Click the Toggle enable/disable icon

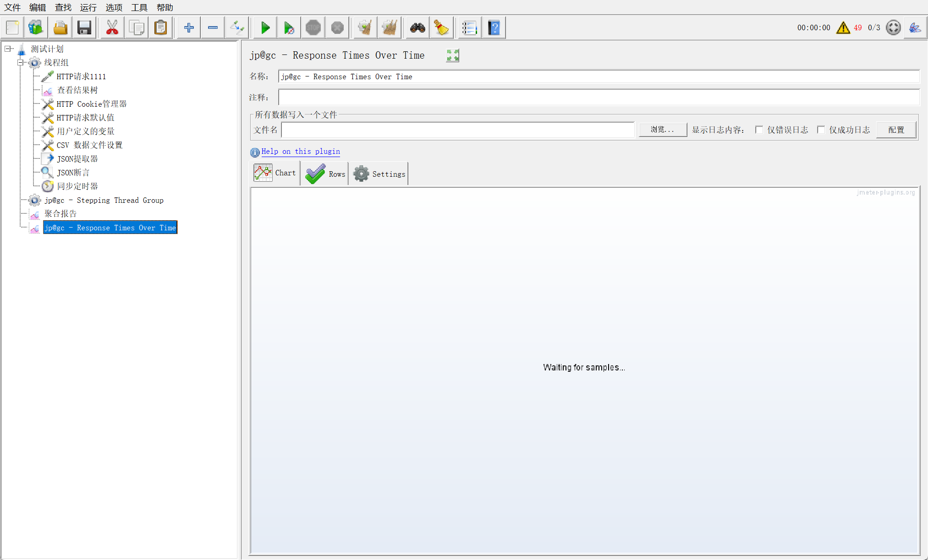click(x=237, y=27)
